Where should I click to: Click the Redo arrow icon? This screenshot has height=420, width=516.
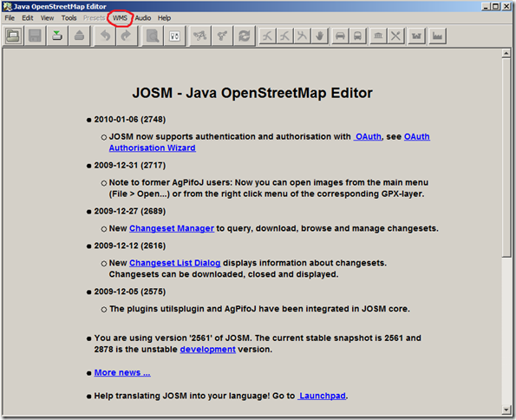(x=126, y=36)
